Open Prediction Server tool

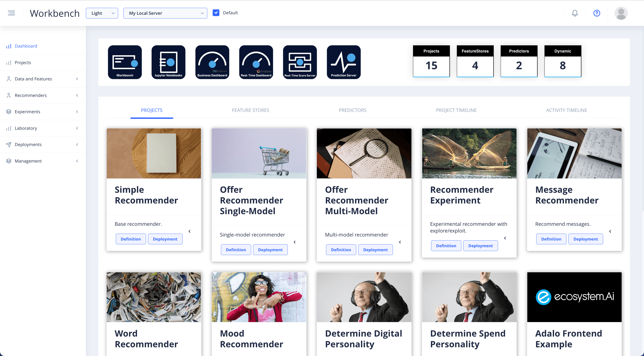pos(344,62)
